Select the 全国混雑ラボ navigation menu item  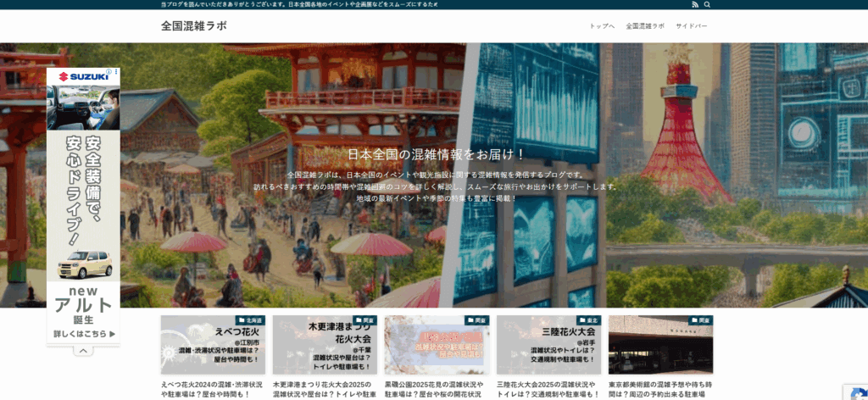[x=645, y=26]
